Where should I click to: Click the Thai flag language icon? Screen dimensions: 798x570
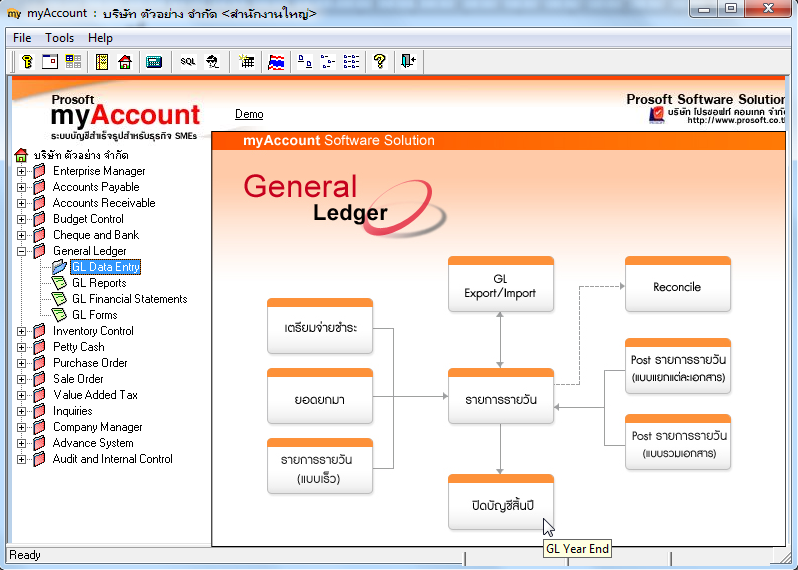click(x=277, y=62)
